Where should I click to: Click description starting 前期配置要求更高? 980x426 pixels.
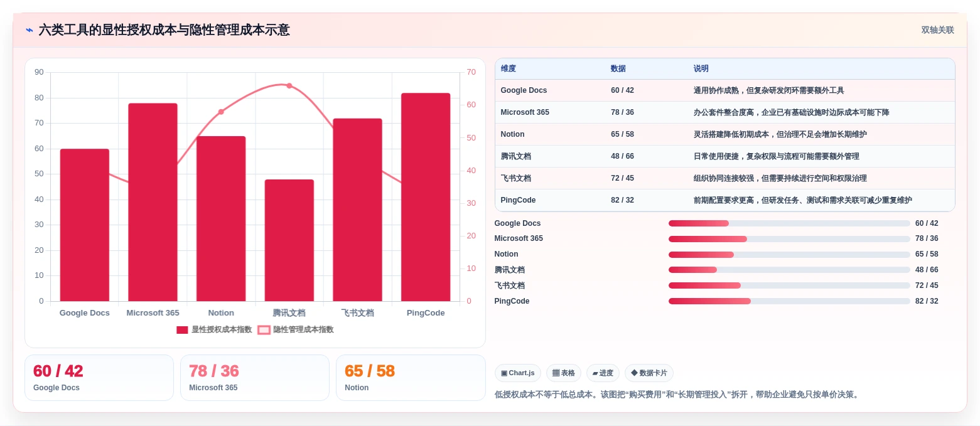803,200
